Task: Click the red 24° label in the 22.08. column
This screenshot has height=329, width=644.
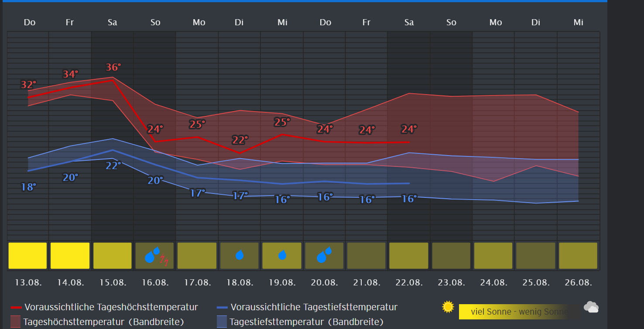Action: tap(409, 129)
